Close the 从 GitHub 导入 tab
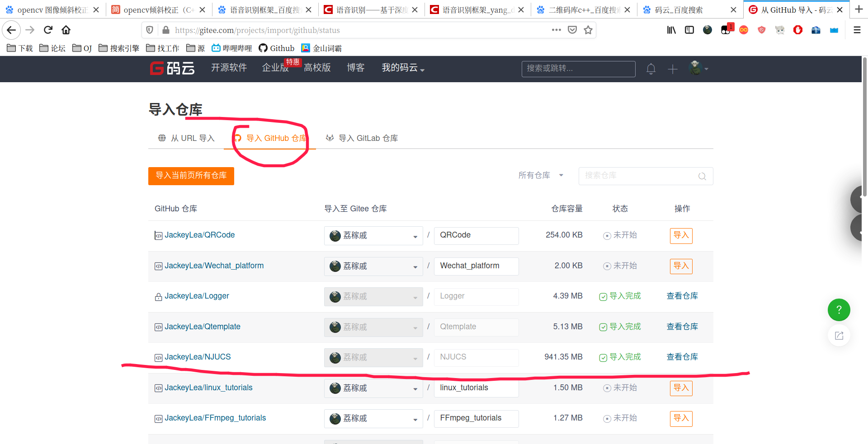Image resolution: width=868 pixels, height=444 pixels. coord(840,9)
